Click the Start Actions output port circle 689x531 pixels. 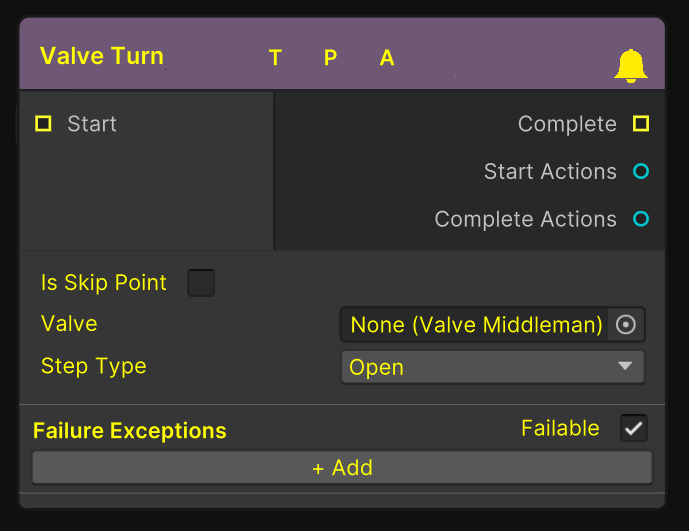641,172
